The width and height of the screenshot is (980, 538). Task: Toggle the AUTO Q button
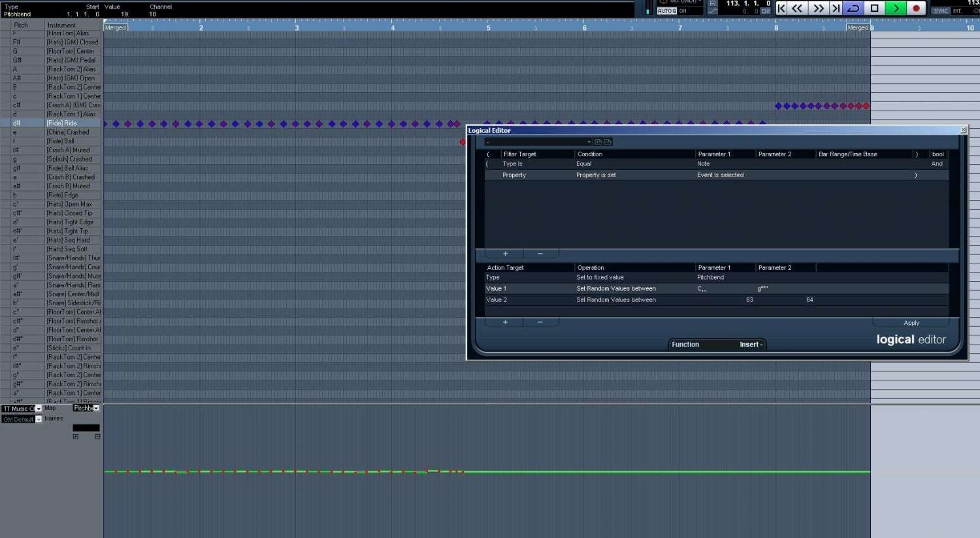pos(666,11)
